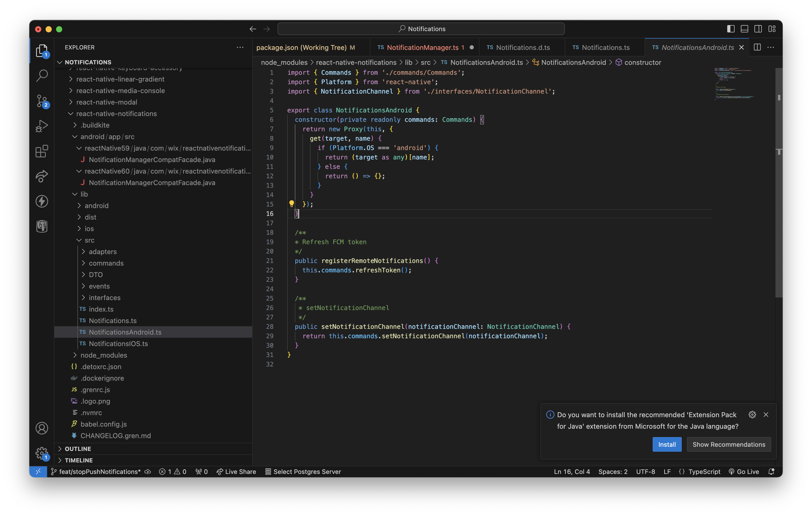This screenshot has height=516, width=812.
Task: Toggle the secondary side bar layout icon
Action: [x=758, y=29]
